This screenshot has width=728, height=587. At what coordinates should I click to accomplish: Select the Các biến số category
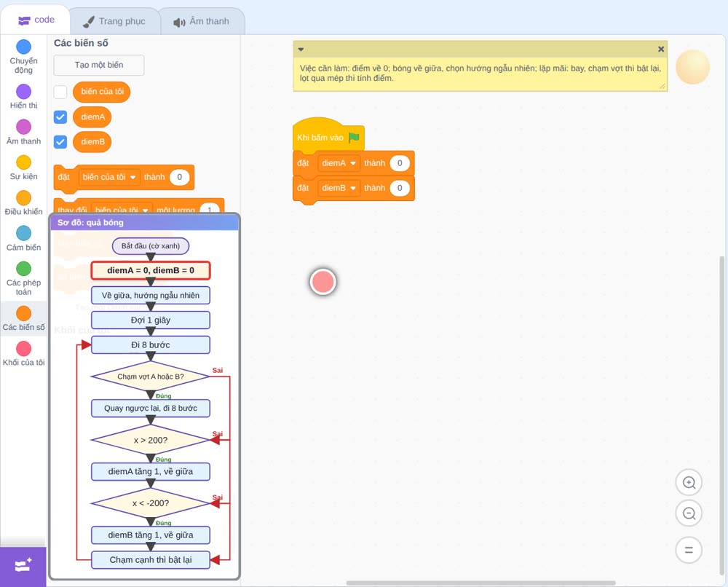[24, 318]
